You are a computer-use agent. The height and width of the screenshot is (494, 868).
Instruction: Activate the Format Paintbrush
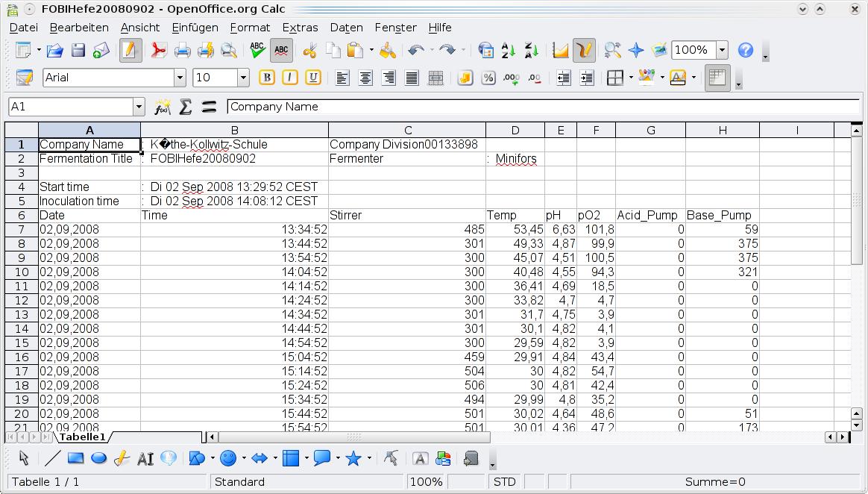pos(388,51)
